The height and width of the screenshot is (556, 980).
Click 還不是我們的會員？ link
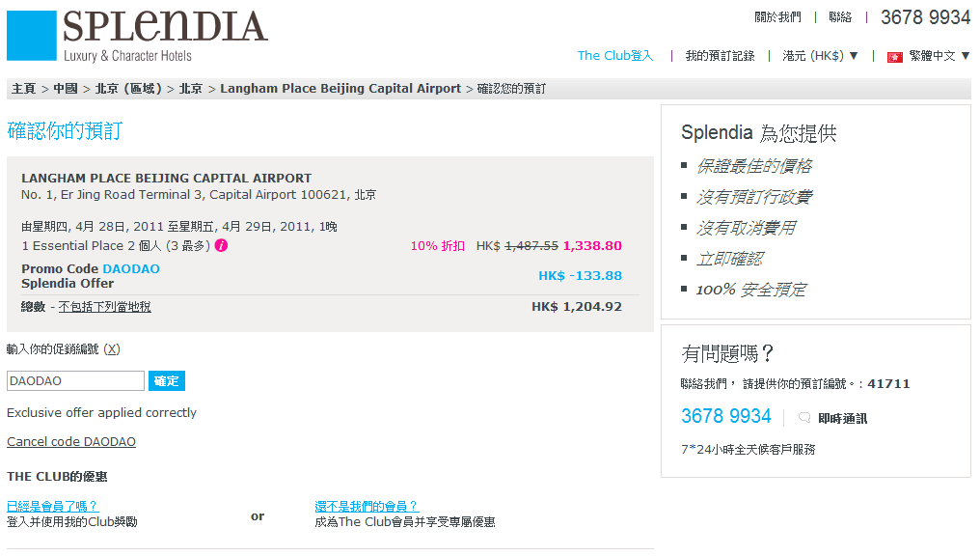pos(367,506)
